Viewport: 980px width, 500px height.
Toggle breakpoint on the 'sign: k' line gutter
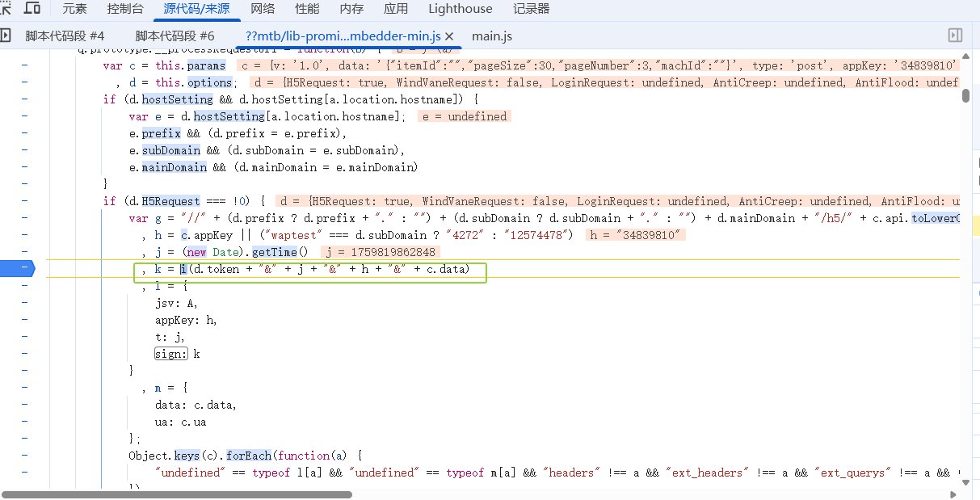tap(24, 354)
